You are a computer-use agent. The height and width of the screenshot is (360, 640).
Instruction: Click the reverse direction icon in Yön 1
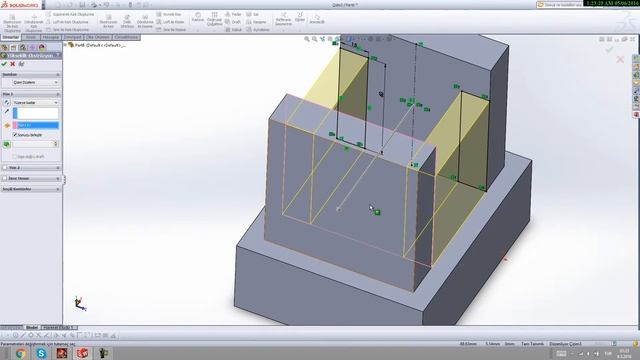point(7,102)
